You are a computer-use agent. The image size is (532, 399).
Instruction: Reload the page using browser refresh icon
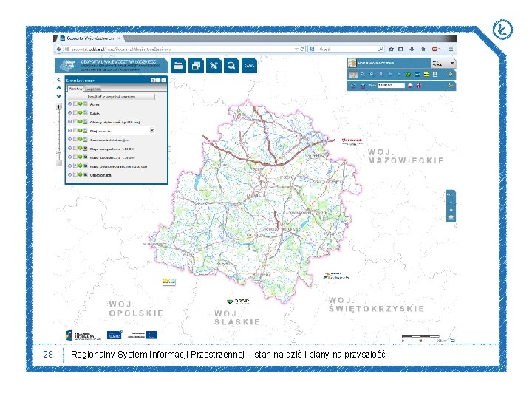(x=301, y=49)
